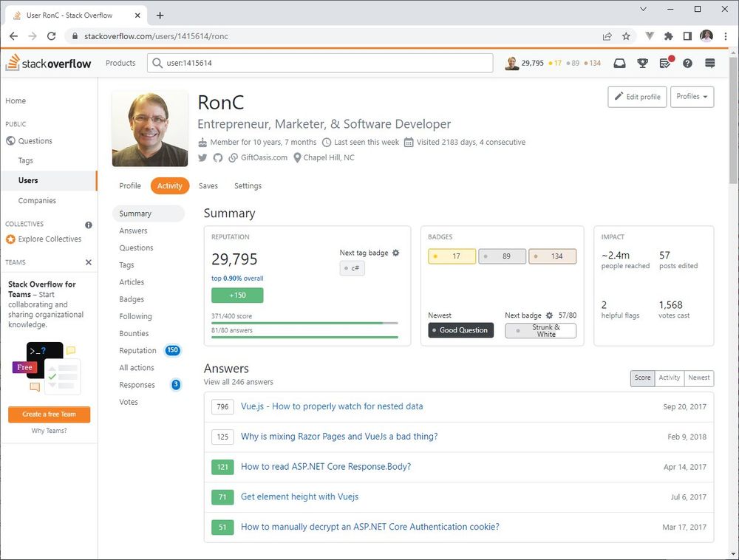Switch to the Profile tab
Image resolution: width=739 pixels, height=560 pixels.
130,186
